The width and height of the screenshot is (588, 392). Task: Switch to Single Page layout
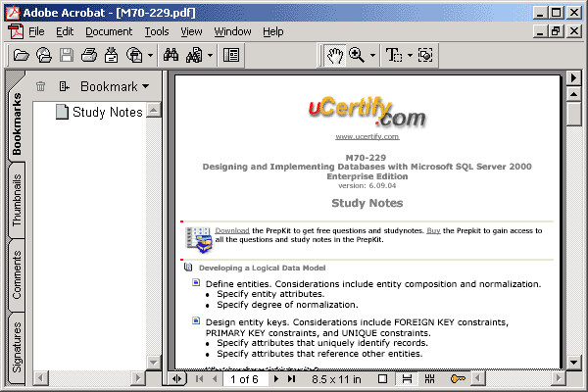pos(382,378)
